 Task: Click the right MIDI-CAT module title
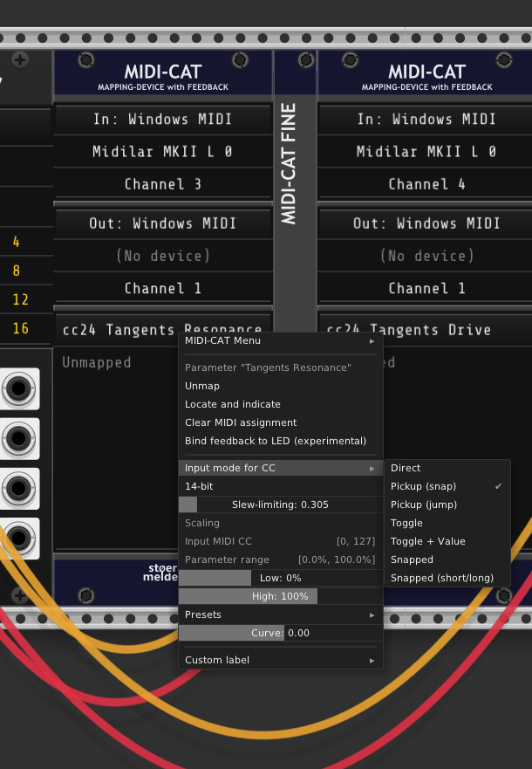[426, 72]
